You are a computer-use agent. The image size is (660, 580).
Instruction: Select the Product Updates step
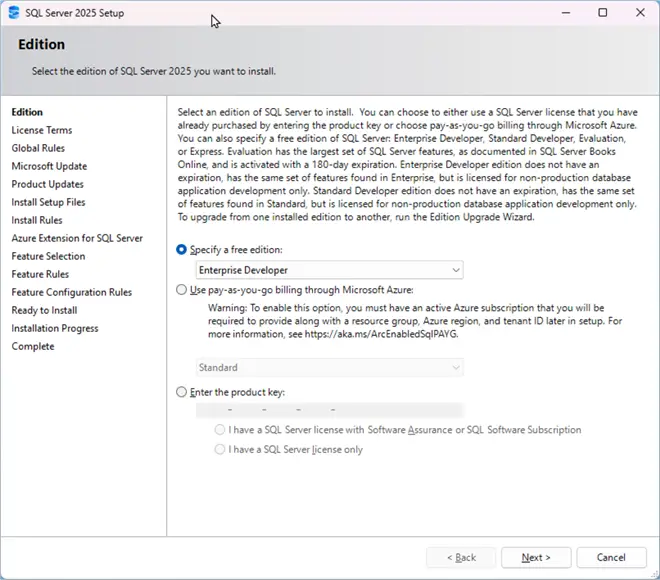point(48,184)
